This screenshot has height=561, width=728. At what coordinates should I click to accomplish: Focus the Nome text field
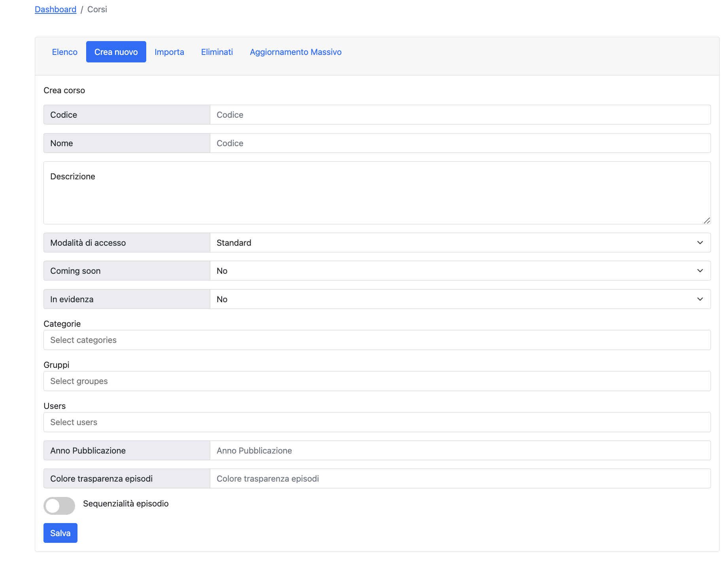click(x=460, y=143)
